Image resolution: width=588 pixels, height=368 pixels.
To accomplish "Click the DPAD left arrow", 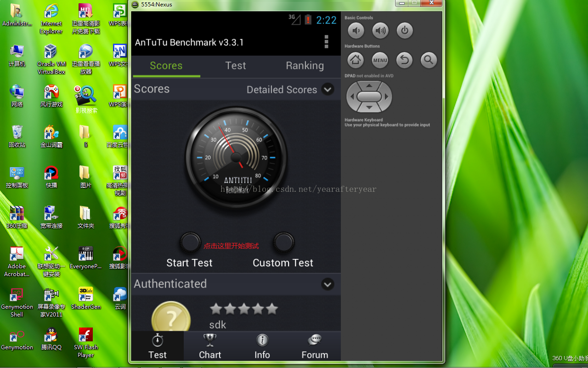I will pyautogui.click(x=352, y=97).
